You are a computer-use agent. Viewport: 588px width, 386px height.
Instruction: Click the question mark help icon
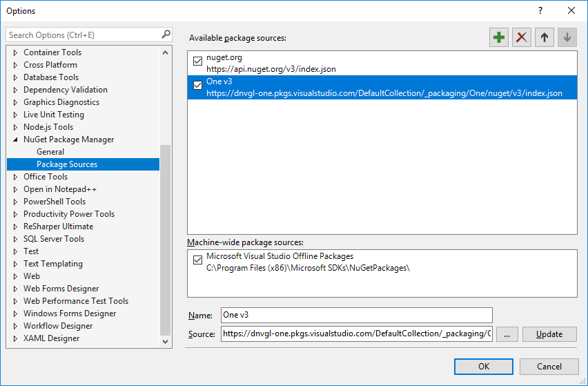coord(540,10)
